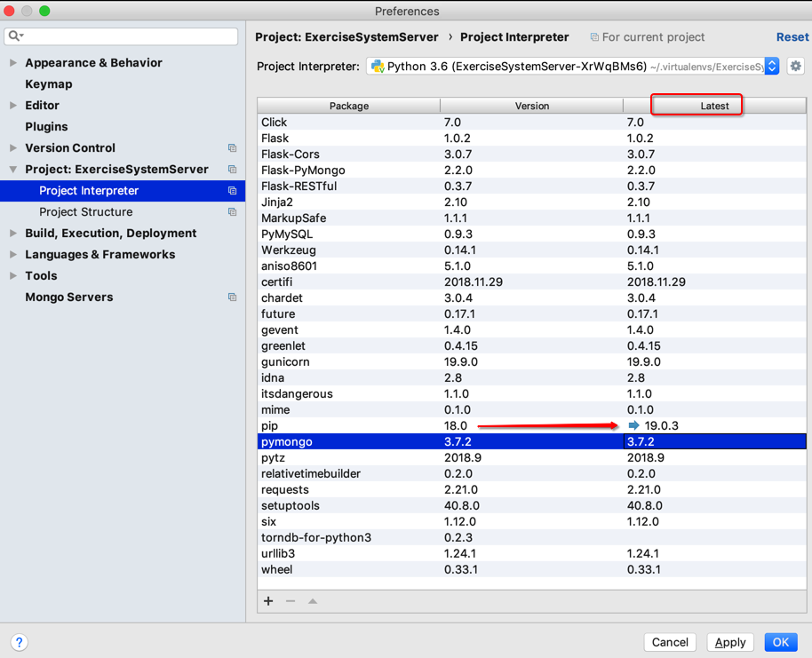
Task: Open the interpreter settings gear icon
Action: (795, 67)
